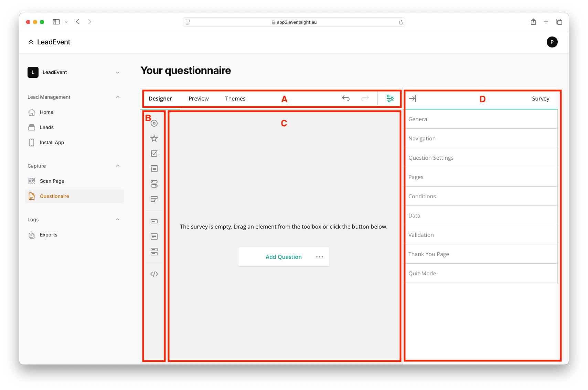This screenshot has height=390, width=588.
Task: Select the Radio Button Group toolbox icon
Action: 154,123
